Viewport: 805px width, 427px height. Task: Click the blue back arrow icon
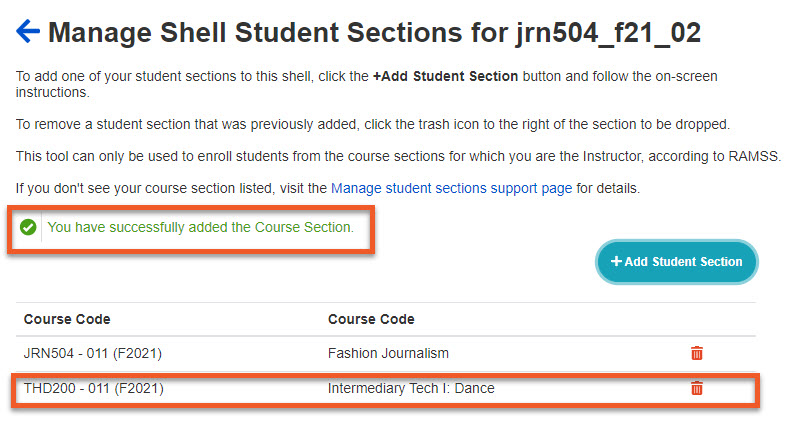click(x=28, y=32)
